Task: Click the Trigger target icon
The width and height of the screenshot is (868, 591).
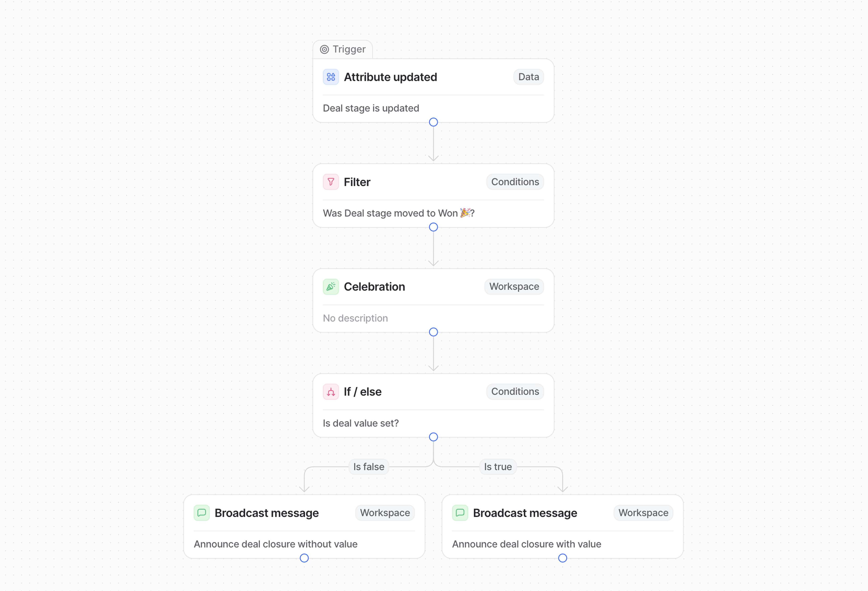Action: tap(324, 49)
